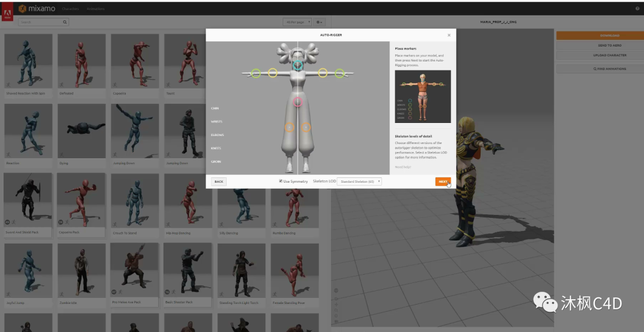
Task: Select the Shoved Reaction With Spin thumbnail
Action: (29, 62)
